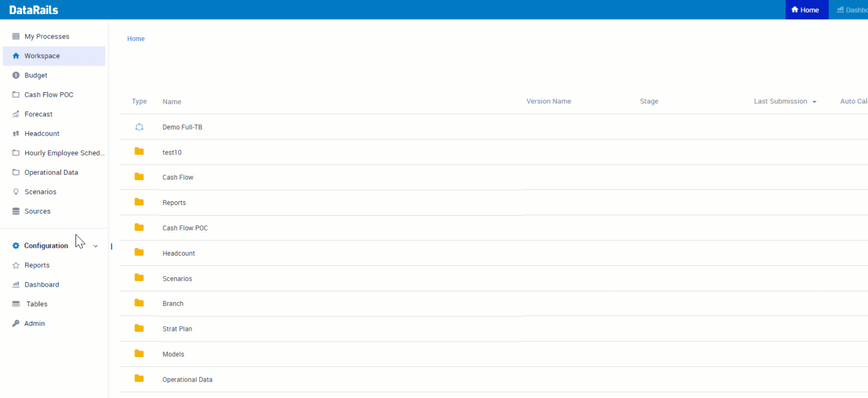Click the Branch folder icon
The height and width of the screenshot is (398, 868).
[139, 303]
